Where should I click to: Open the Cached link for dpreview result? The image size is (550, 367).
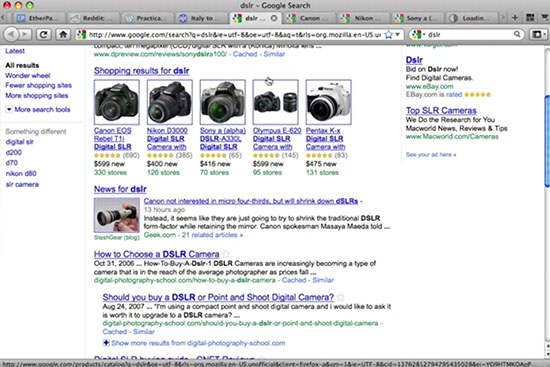245,54
